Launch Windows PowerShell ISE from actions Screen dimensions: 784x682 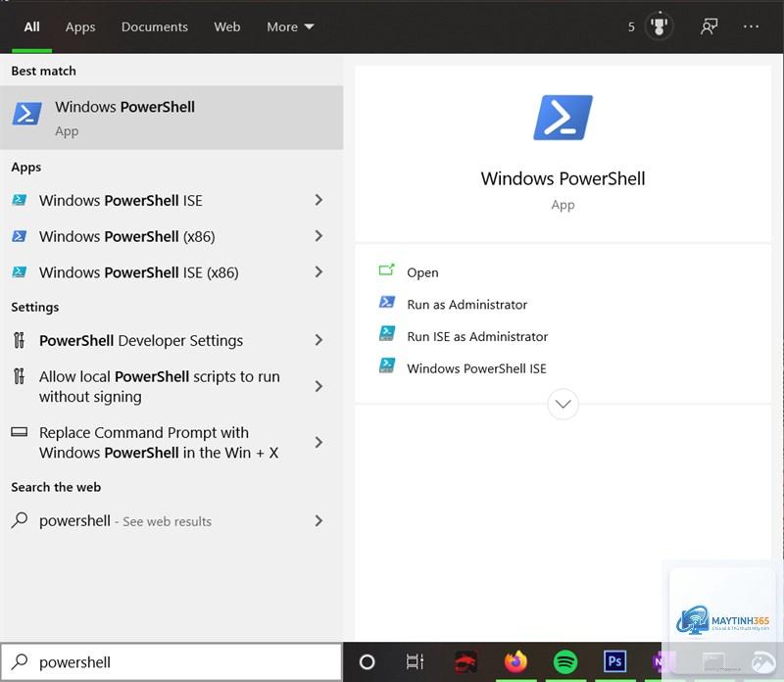(x=476, y=368)
